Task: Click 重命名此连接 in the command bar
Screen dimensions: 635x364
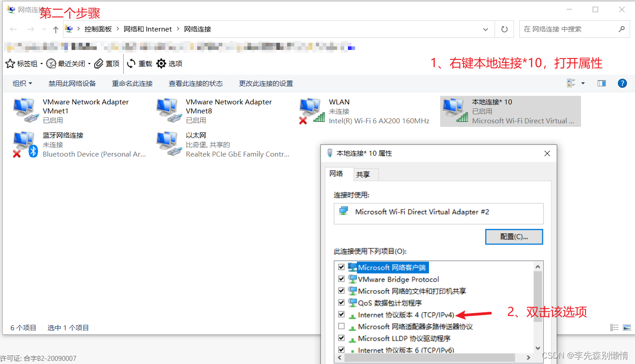Action: 132,83
